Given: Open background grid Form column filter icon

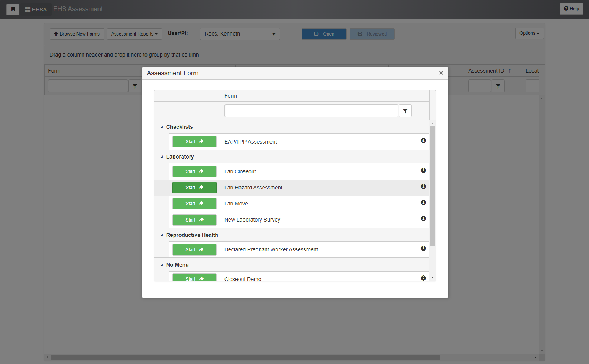Looking at the screenshot, I should [x=135, y=86].
